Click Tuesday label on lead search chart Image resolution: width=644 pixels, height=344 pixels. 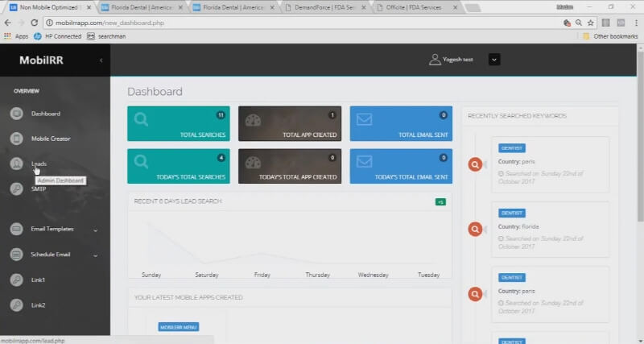pos(429,275)
